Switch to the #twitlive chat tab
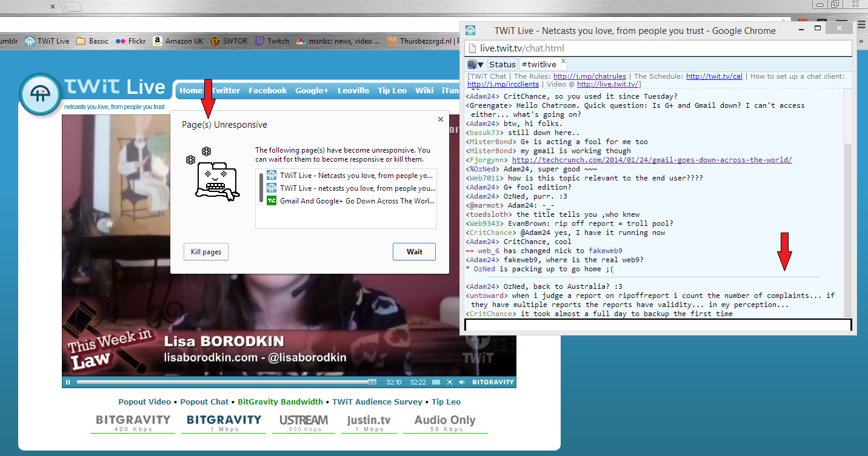 click(539, 64)
